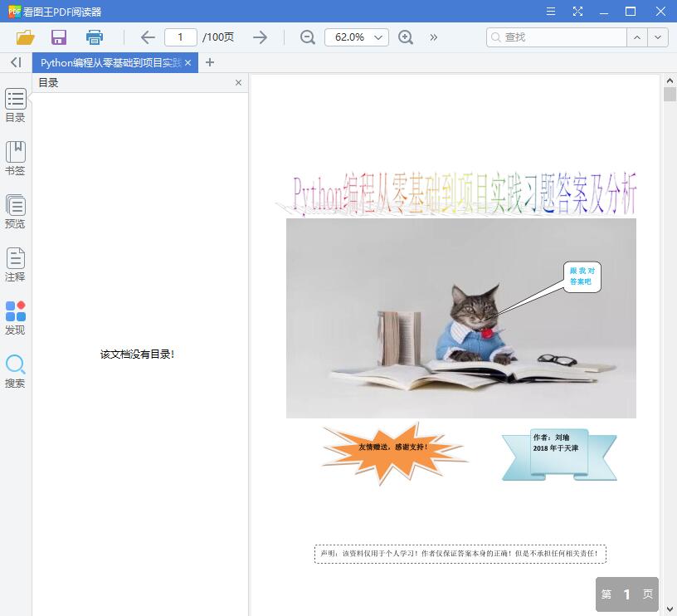
Task: Click the 声明 disclaimer text box
Action: coord(460,554)
